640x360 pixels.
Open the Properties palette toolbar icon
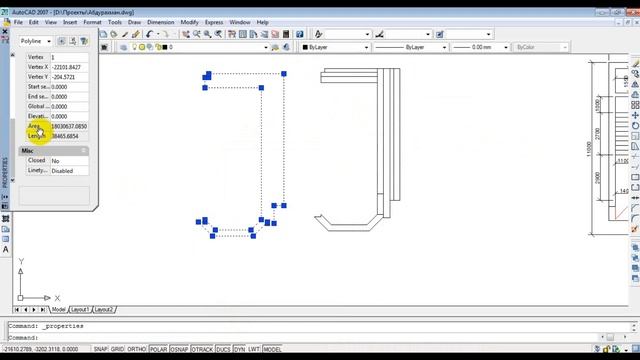click(232, 35)
